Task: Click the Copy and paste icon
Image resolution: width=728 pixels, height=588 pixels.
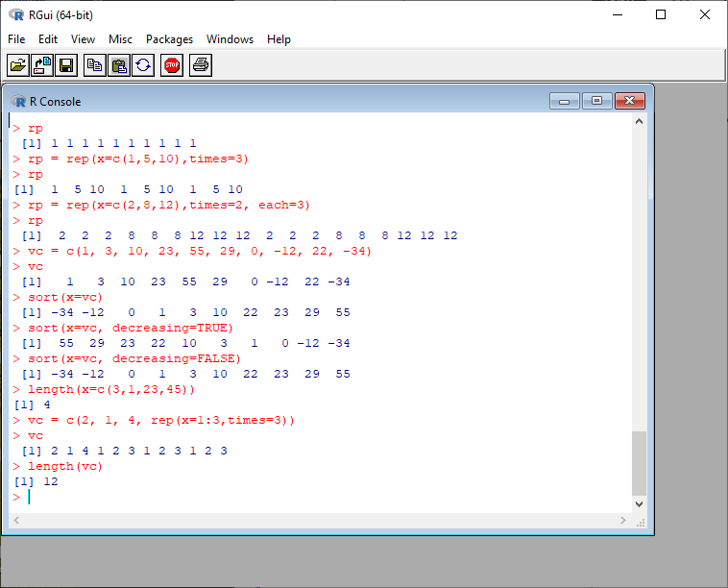Action: click(143, 65)
